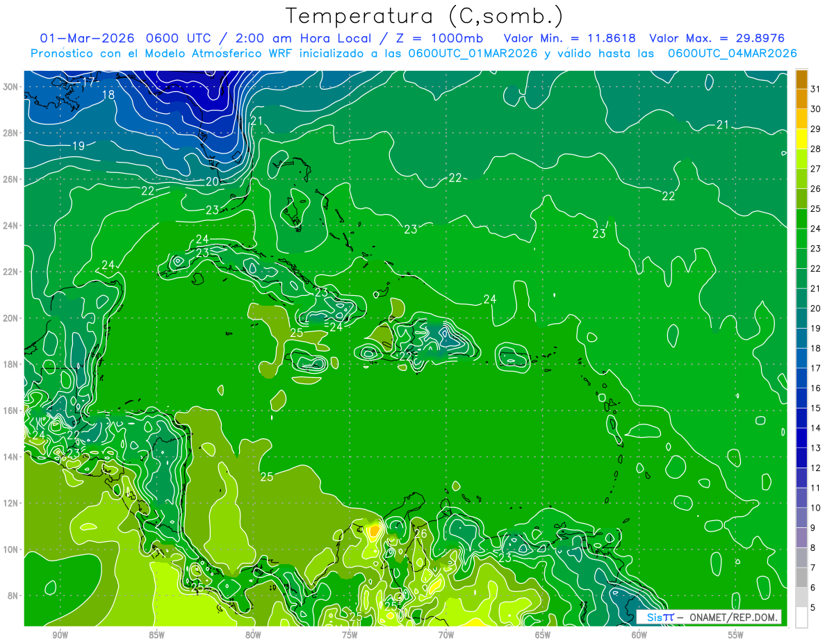Click the 10N latitude axis label

(11, 550)
